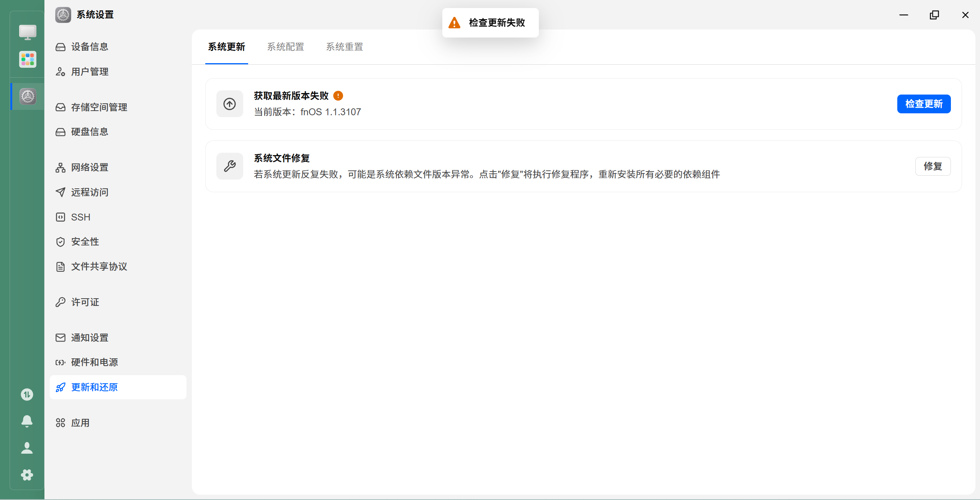The image size is (980, 500).
Task: Click the 检查更新失败 toast message
Action: (x=490, y=23)
